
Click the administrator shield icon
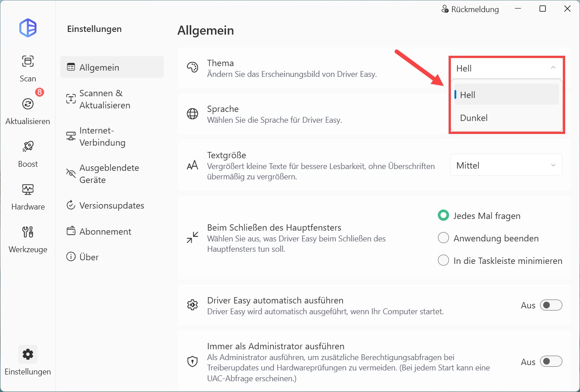click(192, 361)
